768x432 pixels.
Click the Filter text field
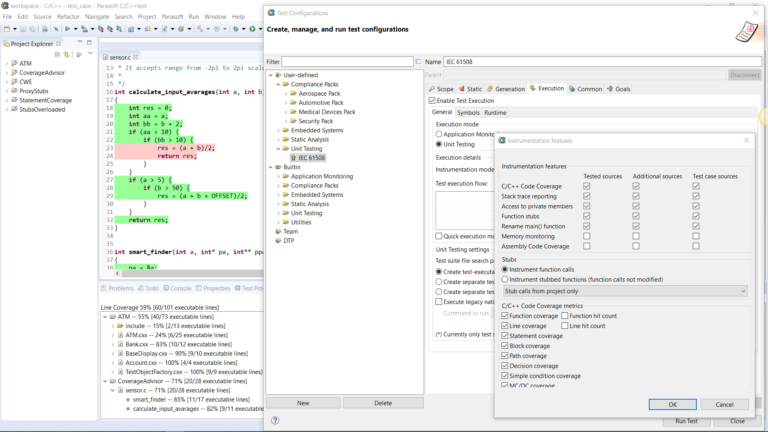coord(348,62)
